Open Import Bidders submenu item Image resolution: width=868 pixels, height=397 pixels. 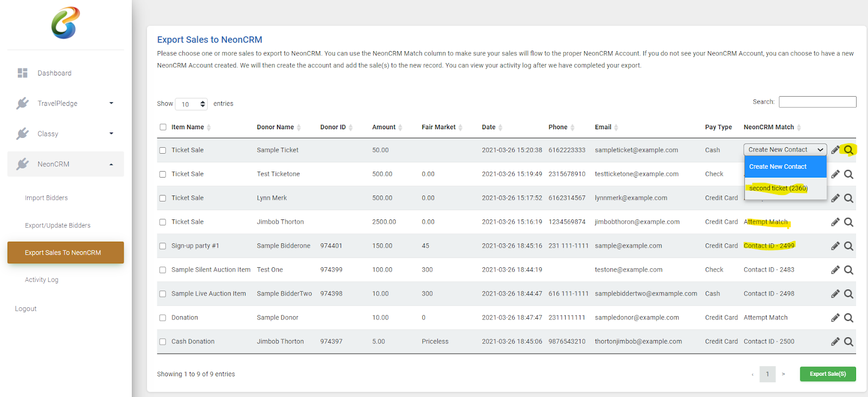point(46,198)
